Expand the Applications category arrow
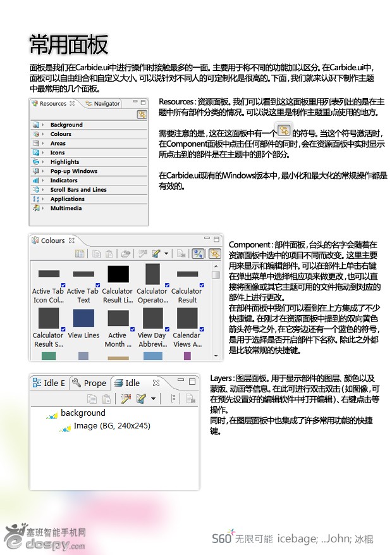The image size is (392, 555). tap(43, 199)
